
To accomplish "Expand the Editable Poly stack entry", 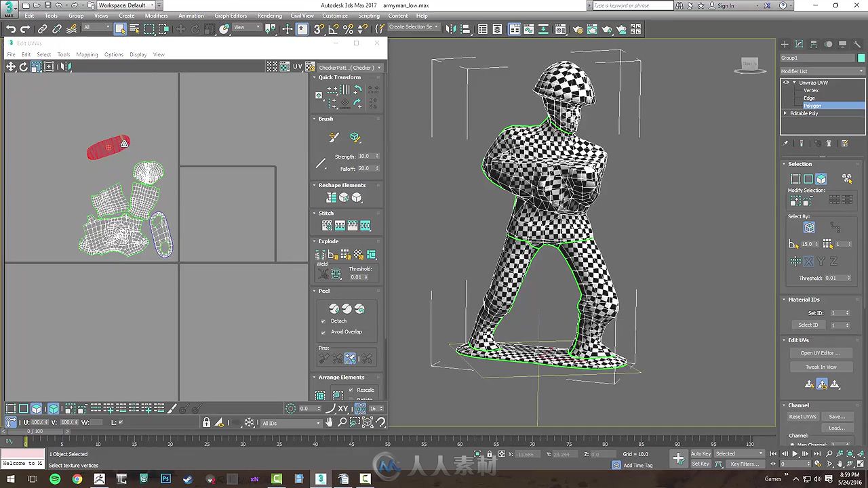I will point(785,113).
